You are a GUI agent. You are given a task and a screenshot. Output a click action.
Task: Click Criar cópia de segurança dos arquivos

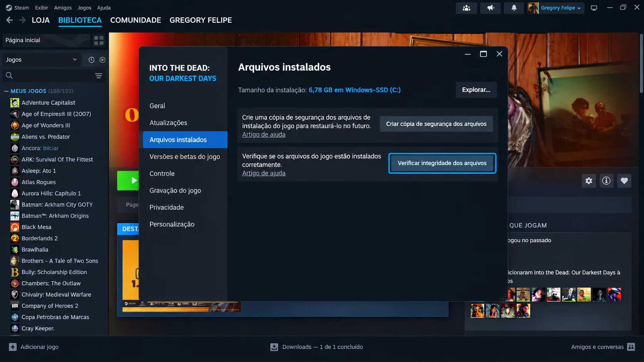(436, 124)
